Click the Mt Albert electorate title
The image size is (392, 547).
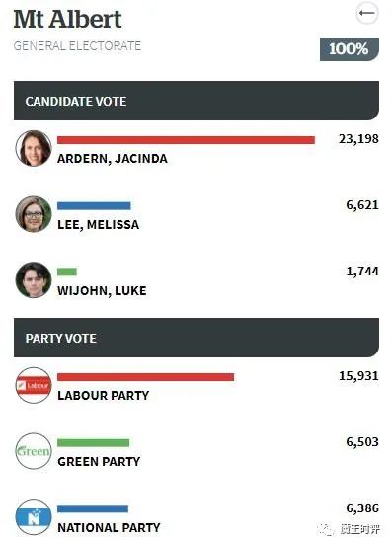tap(68, 19)
